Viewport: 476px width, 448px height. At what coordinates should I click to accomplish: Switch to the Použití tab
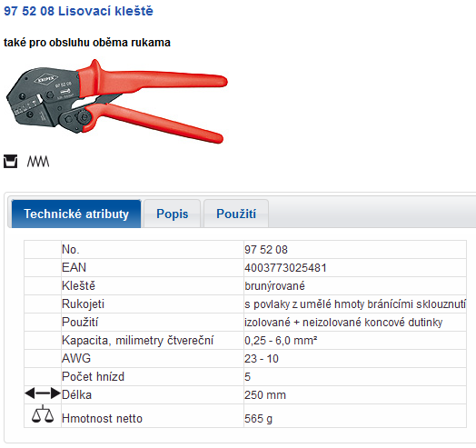[x=236, y=214]
